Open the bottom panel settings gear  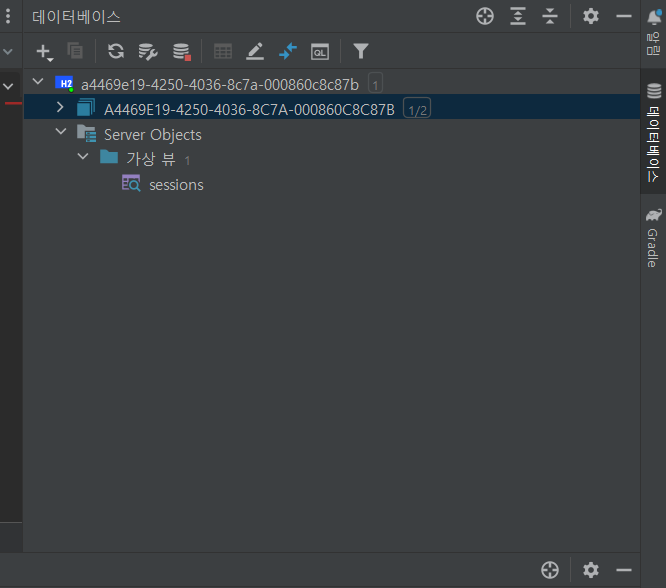590,570
